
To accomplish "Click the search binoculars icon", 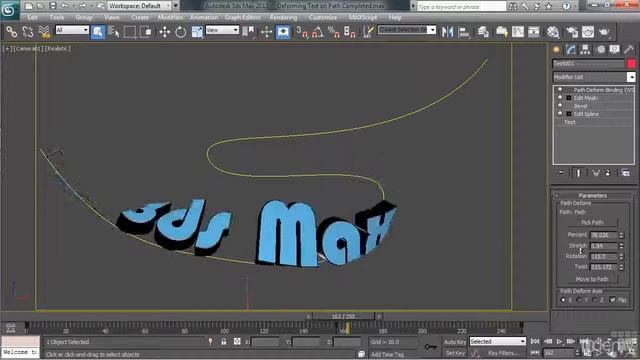I will pyautogui.click(x=513, y=6).
